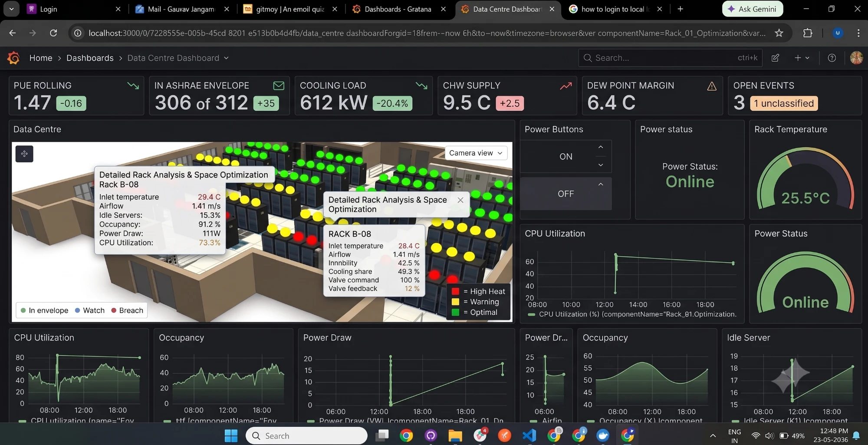This screenshot has width=868, height=445.
Task: Switch to the Dashboards - Gratana tab
Action: (398, 9)
